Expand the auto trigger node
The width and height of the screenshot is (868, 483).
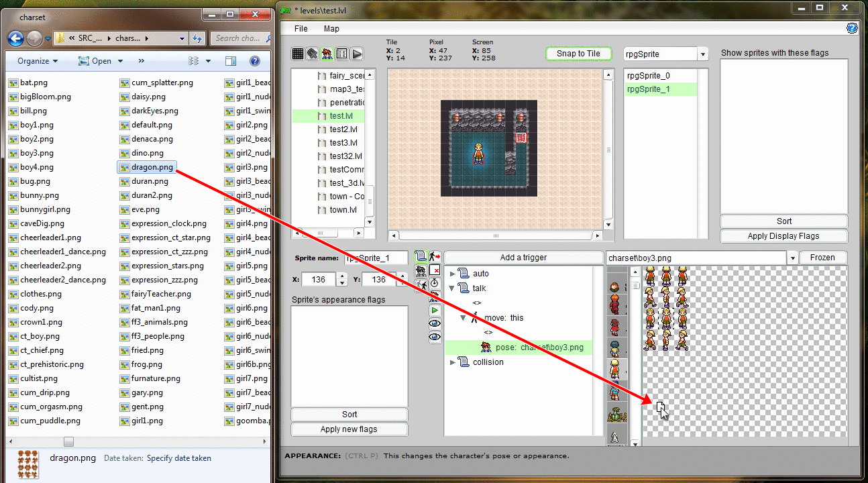point(453,274)
